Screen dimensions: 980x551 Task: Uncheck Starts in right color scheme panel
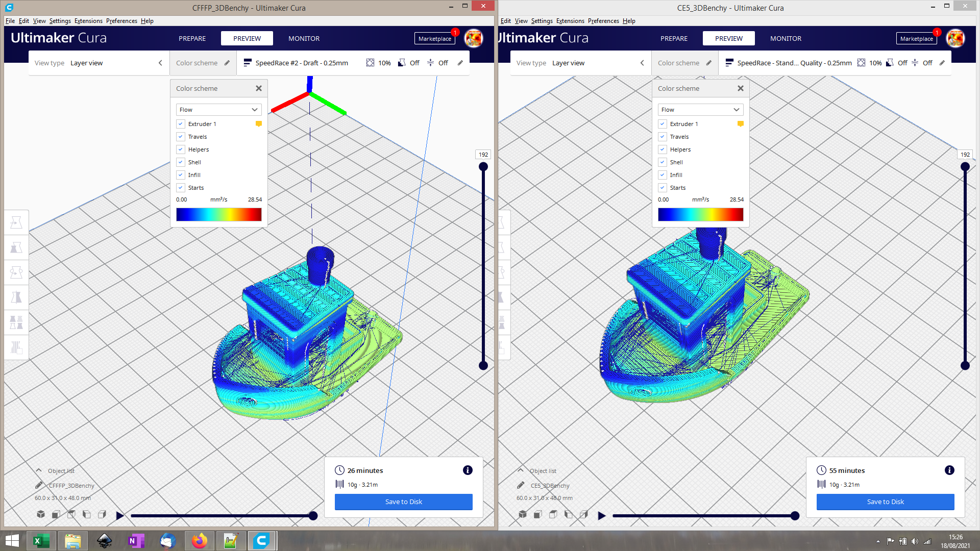coord(663,188)
